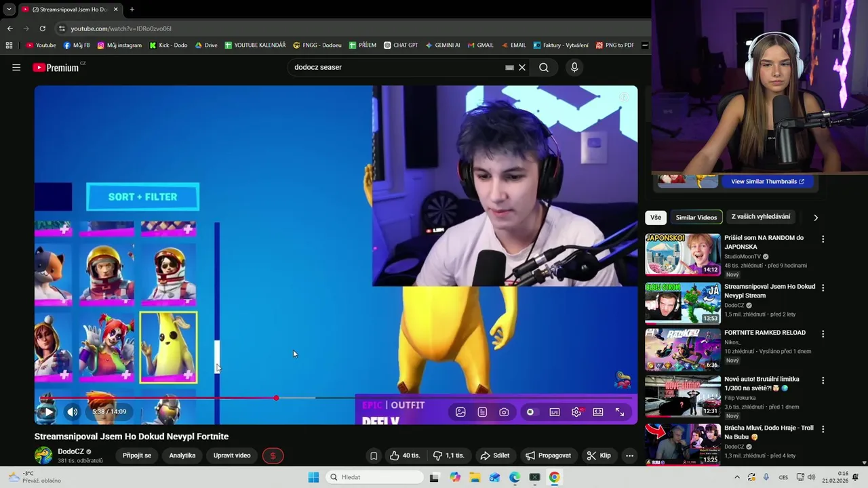Click into the 'dodocz seaser' search field
Screen dimensions: 868x488
[x=397, y=67]
